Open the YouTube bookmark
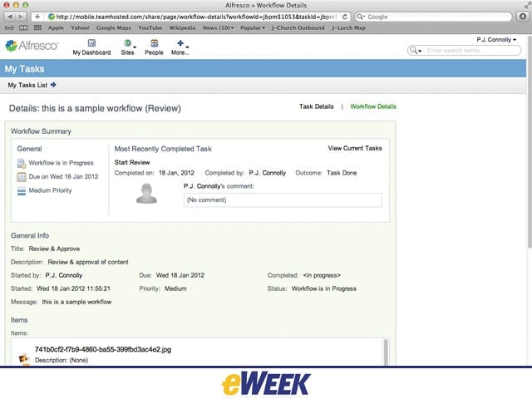 coord(150,27)
